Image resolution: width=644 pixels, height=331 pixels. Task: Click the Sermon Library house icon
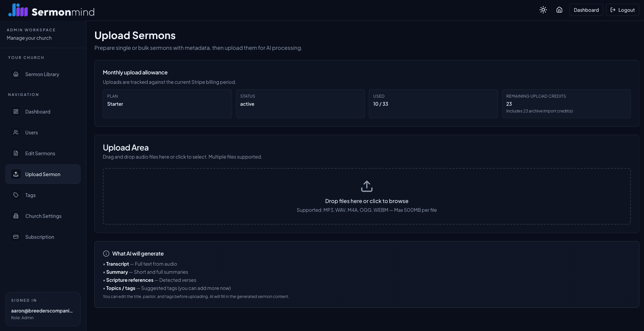coord(16,74)
